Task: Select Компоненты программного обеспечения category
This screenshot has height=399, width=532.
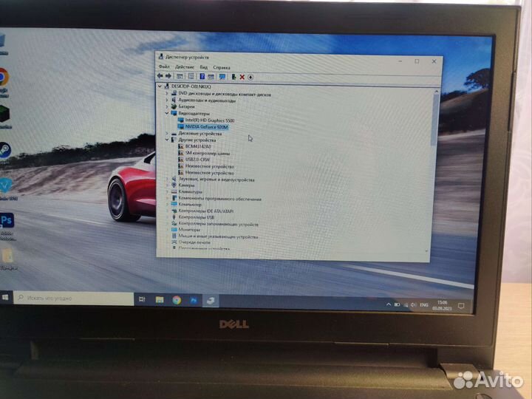Action: coord(219,199)
